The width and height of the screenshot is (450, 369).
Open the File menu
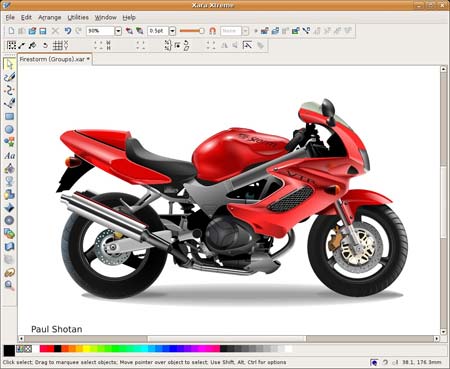(x=10, y=17)
